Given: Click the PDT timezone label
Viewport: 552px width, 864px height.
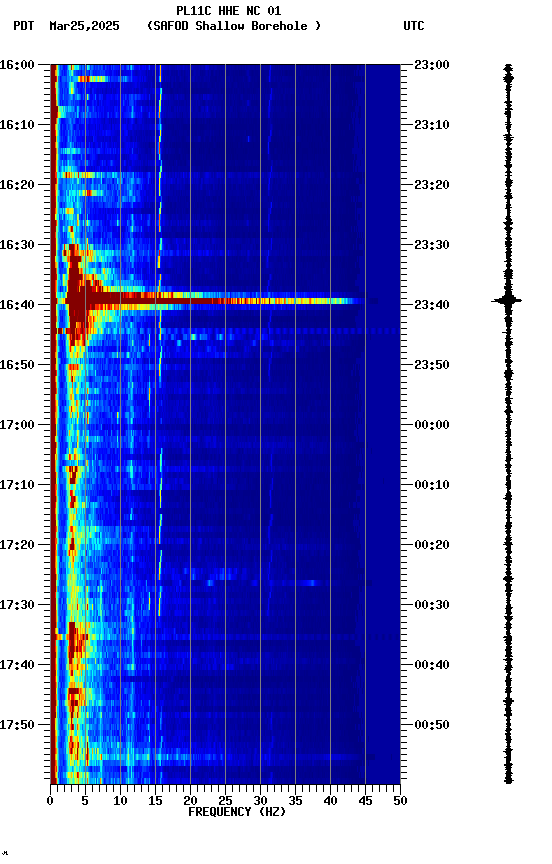Looking at the screenshot, I should (24, 26).
